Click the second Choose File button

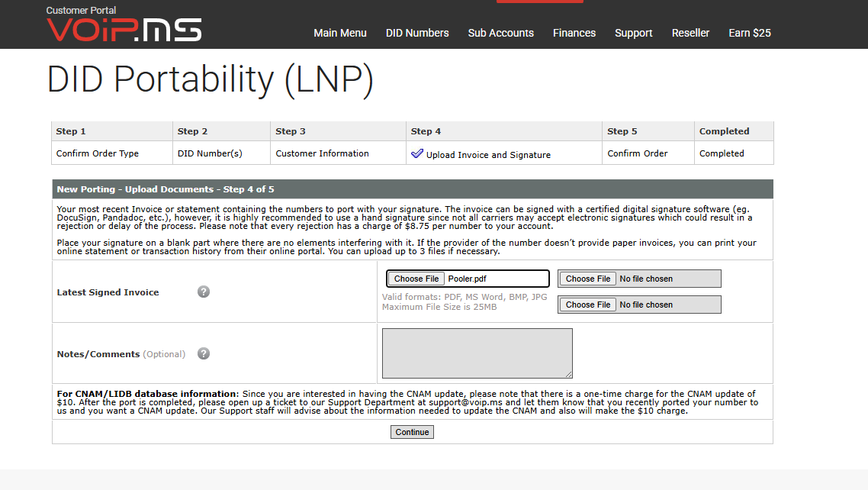click(588, 279)
